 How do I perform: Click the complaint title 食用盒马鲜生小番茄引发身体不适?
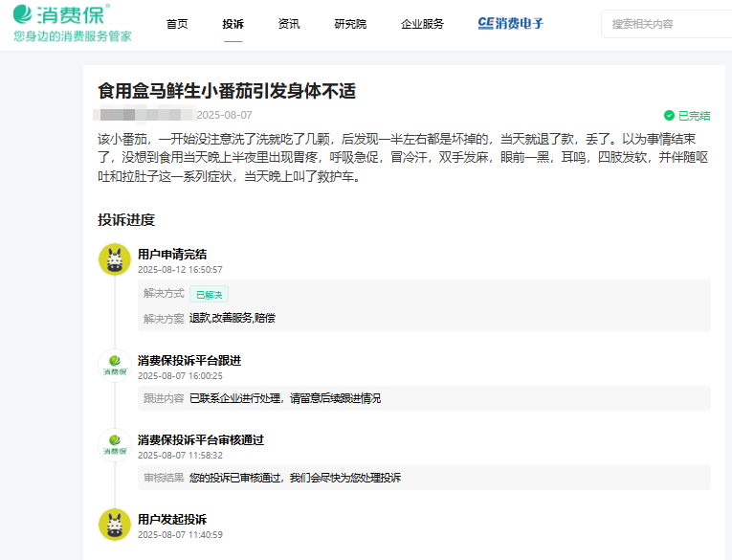[x=227, y=91]
